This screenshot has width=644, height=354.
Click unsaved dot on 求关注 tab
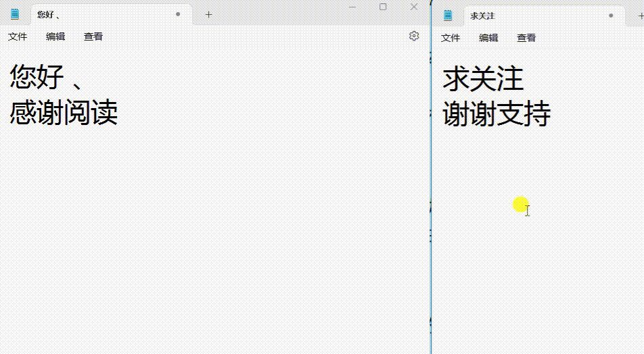[611, 16]
